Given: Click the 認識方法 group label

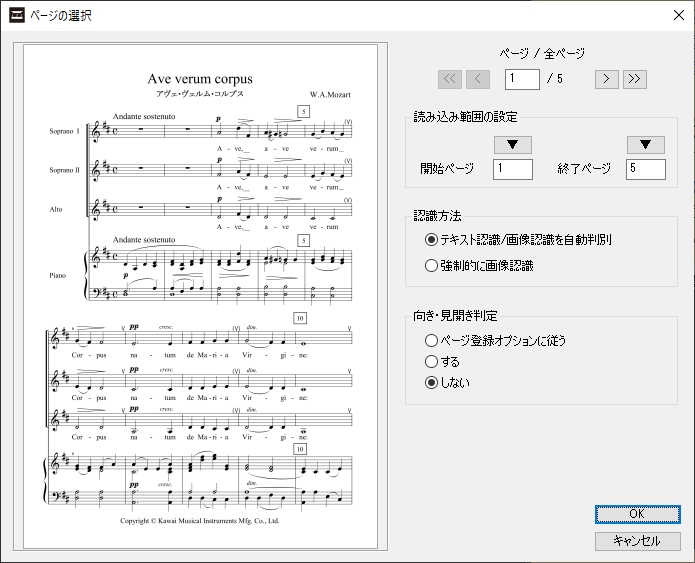Looking at the screenshot, I should point(437,216).
